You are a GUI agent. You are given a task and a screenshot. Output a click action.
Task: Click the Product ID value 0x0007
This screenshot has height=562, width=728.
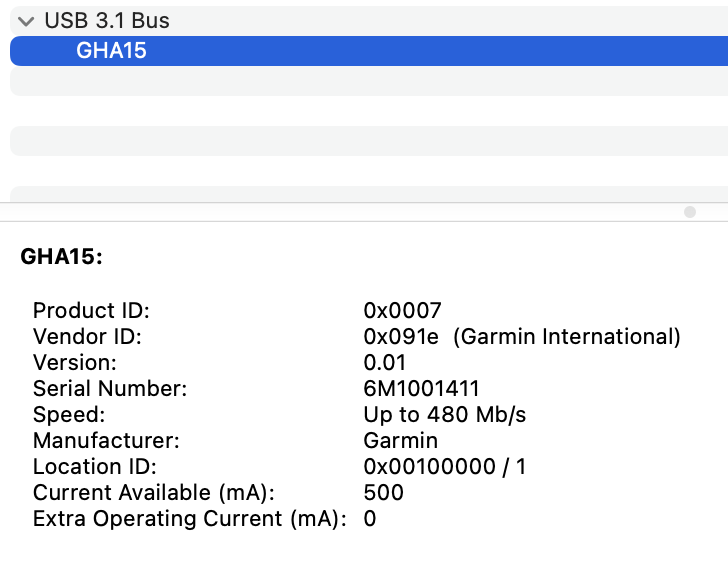(x=402, y=311)
